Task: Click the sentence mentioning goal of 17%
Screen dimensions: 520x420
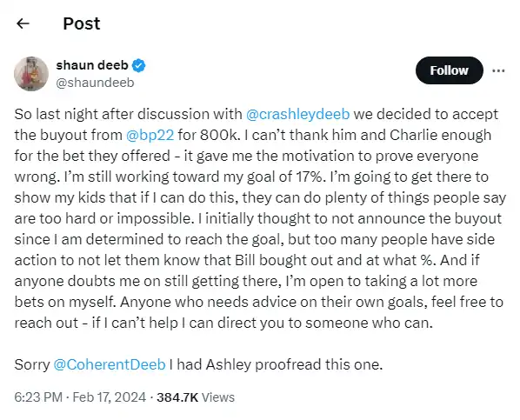Action: [194, 177]
